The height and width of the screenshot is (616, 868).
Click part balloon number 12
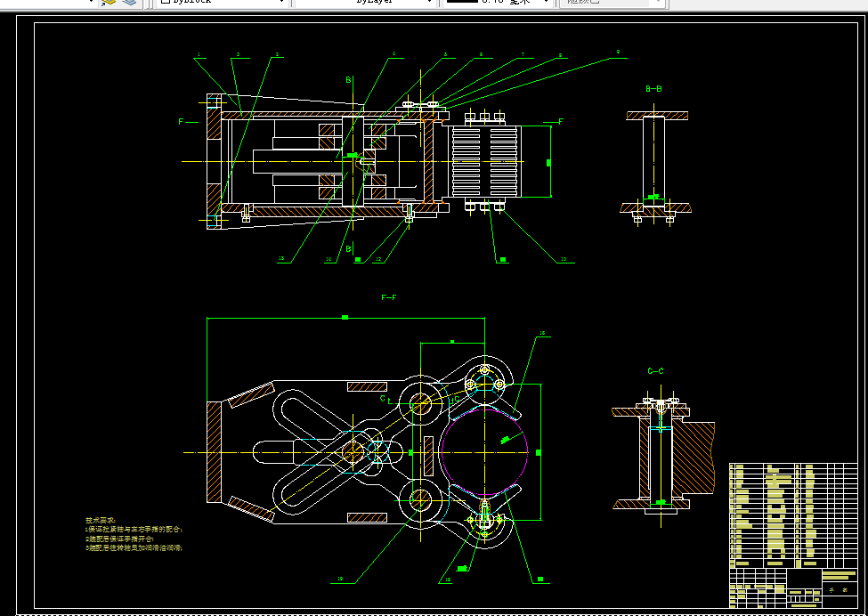(x=378, y=259)
